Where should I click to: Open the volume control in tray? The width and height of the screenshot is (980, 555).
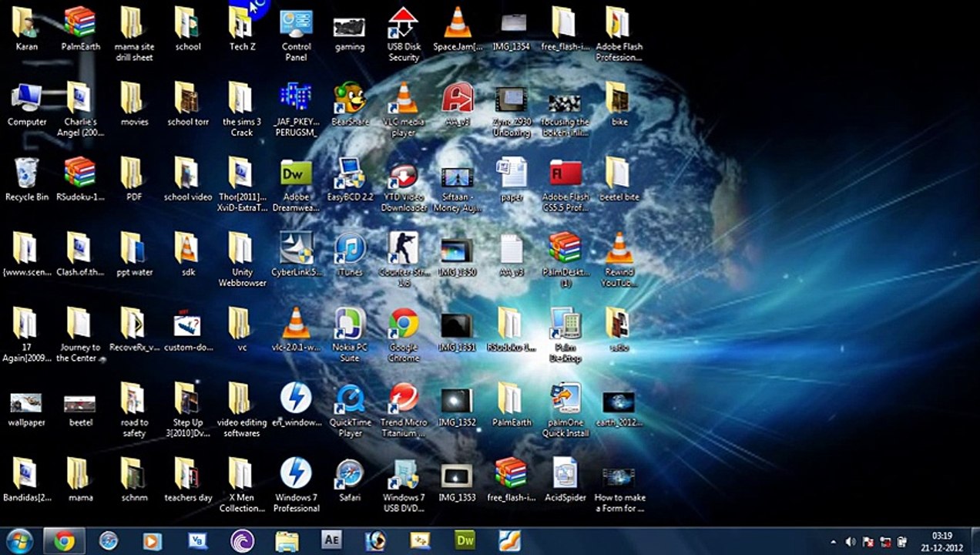(851, 542)
